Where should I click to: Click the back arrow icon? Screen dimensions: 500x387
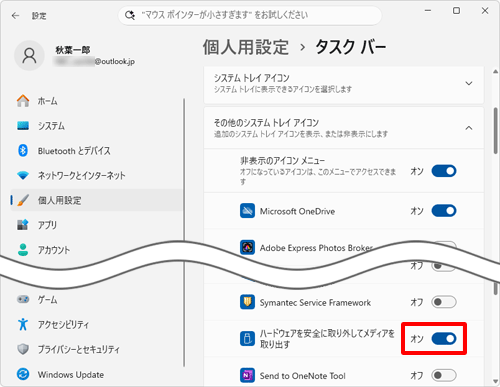click(15, 16)
